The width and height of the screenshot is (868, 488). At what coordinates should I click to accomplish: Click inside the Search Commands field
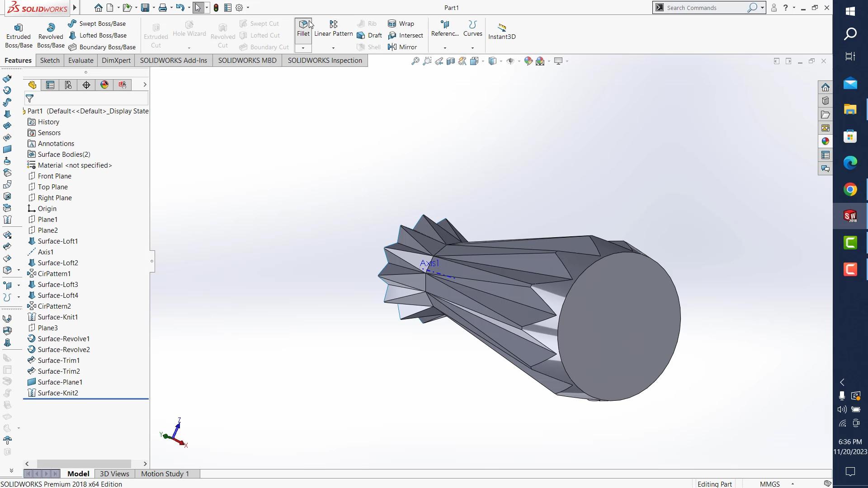tap(705, 8)
